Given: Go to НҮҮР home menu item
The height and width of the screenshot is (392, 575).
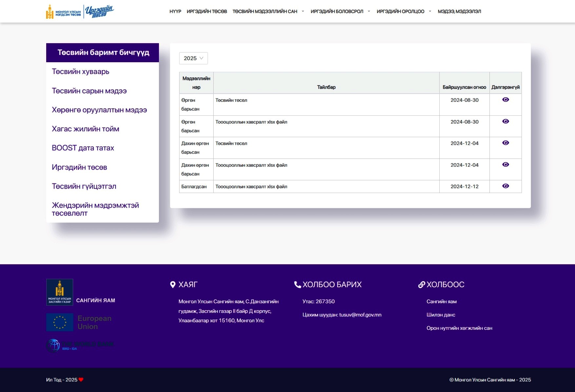Looking at the screenshot, I should [x=175, y=11].
